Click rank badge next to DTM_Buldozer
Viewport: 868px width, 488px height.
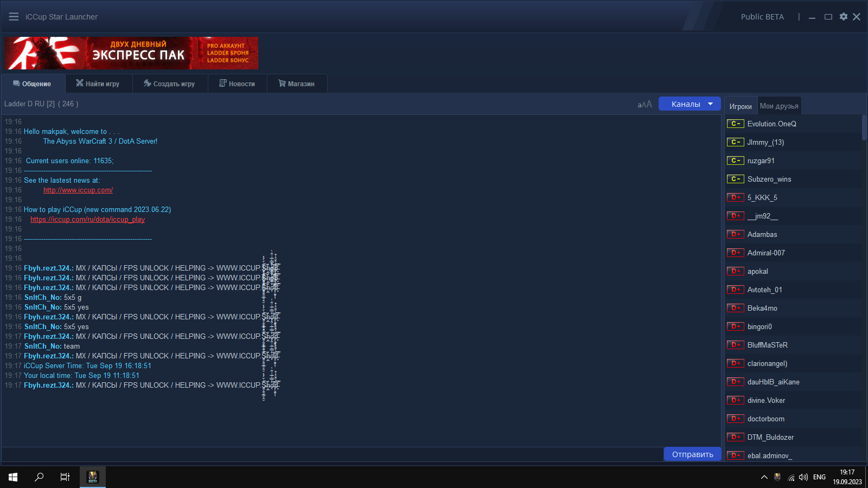(735, 437)
